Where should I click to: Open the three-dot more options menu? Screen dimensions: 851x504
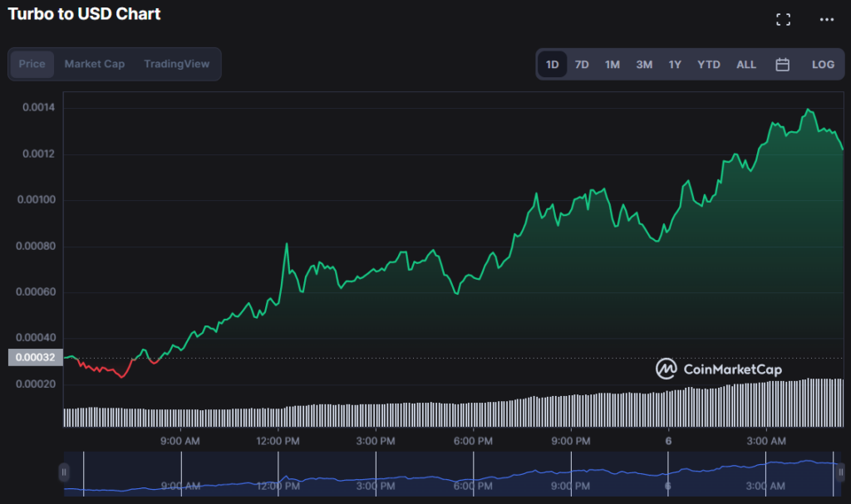click(827, 20)
